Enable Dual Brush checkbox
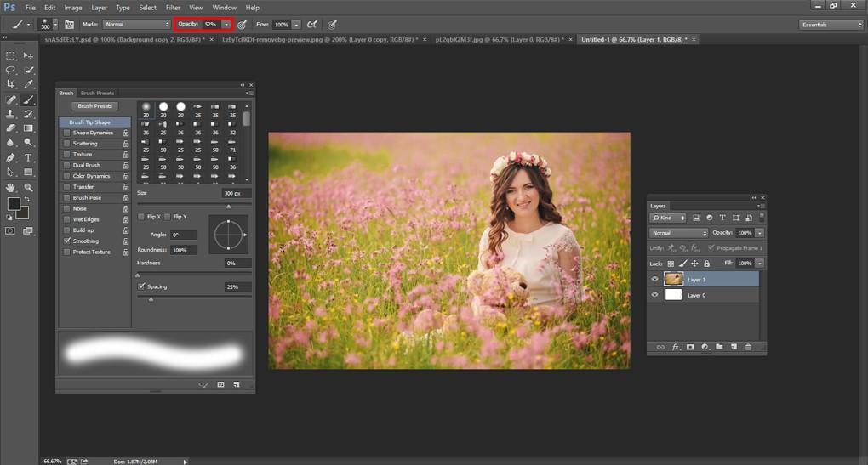Viewport: 868px width, 465px height. pos(67,165)
